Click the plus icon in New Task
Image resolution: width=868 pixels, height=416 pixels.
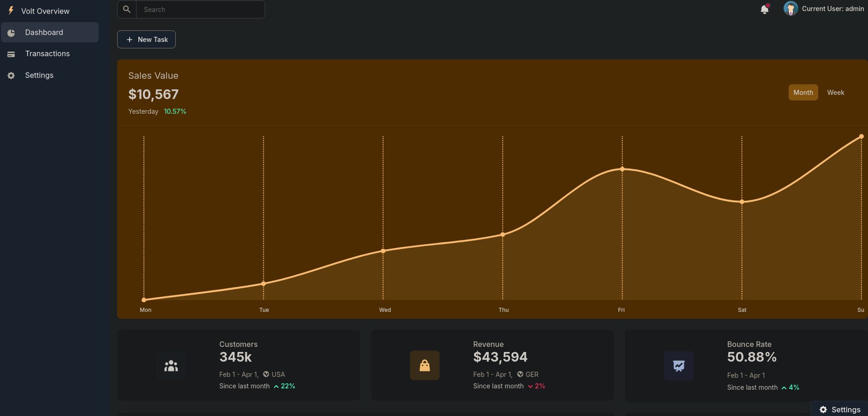coord(130,40)
